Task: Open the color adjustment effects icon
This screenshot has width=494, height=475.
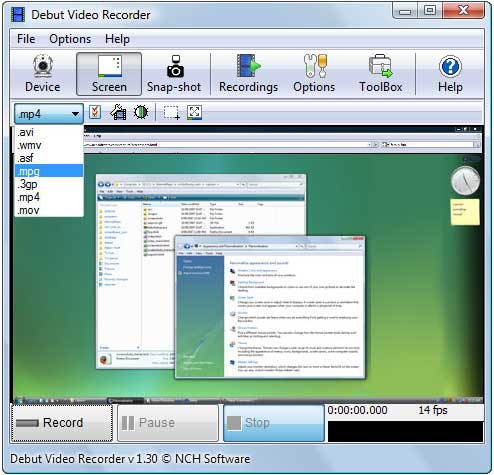Action: pyautogui.click(x=141, y=112)
